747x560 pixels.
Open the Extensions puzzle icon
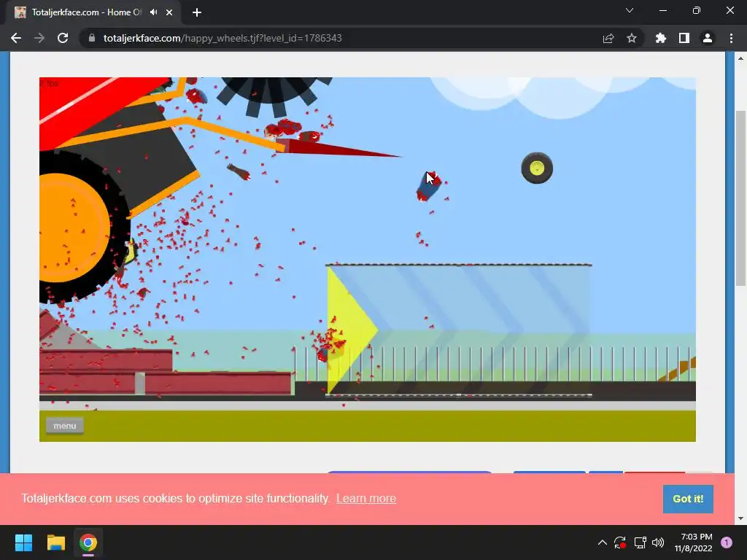(x=660, y=38)
